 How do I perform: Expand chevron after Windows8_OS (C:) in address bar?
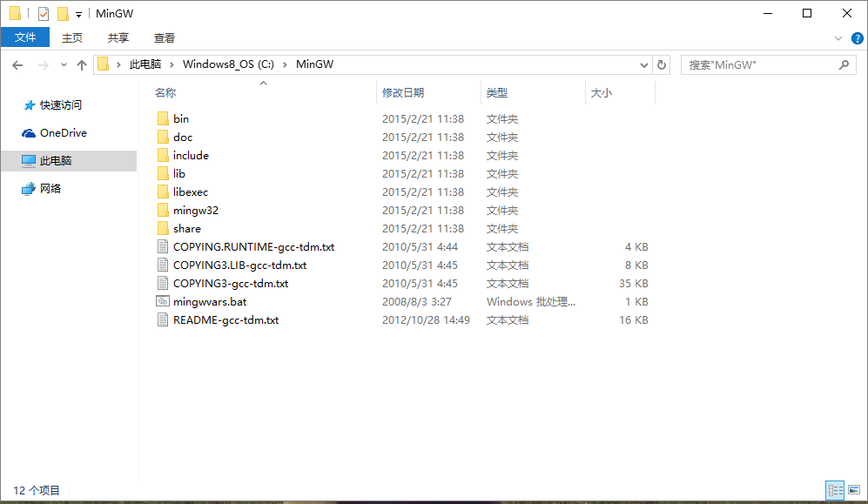click(285, 64)
